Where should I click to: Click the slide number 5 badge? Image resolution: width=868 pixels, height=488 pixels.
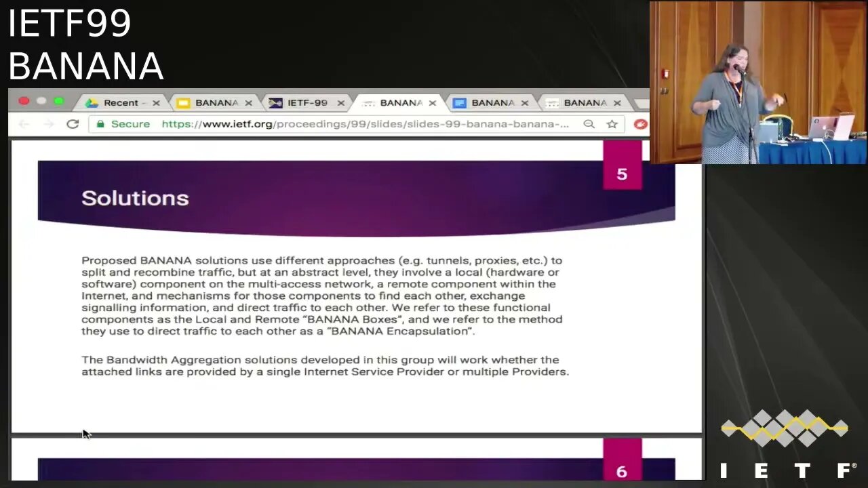(x=622, y=165)
